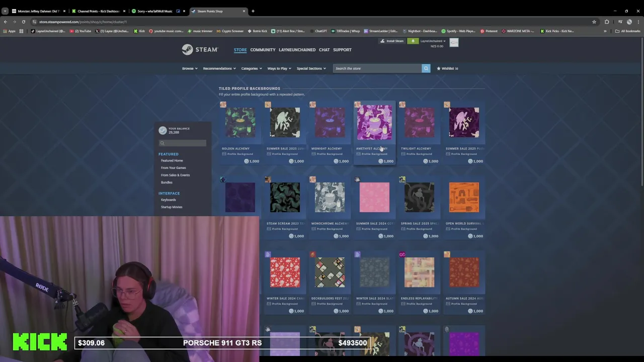The width and height of the screenshot is (644, 362).
Task: Open the Pinterest bookmark
Action: coord(489,31)
